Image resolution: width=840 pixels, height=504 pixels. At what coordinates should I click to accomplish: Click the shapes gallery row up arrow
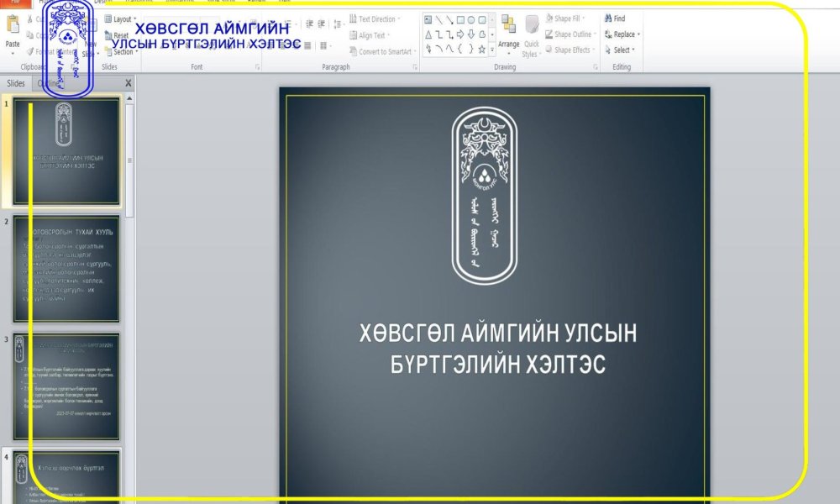491,20
